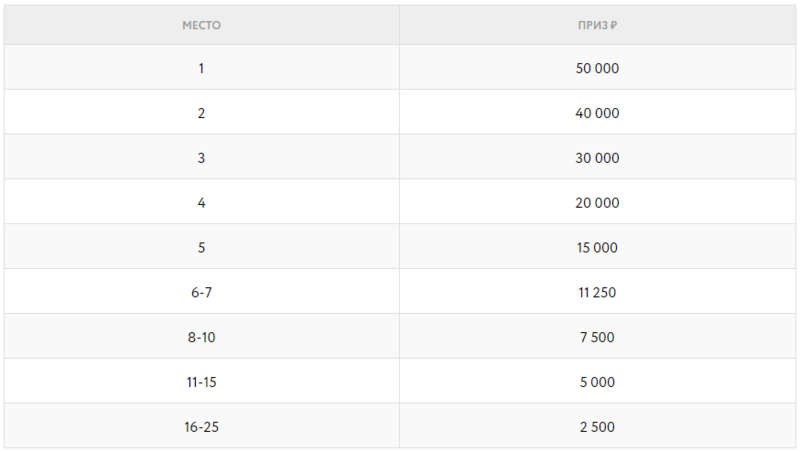Select the 11-15 places cell
Screen dimensions: 800x452
click(202, 381)
